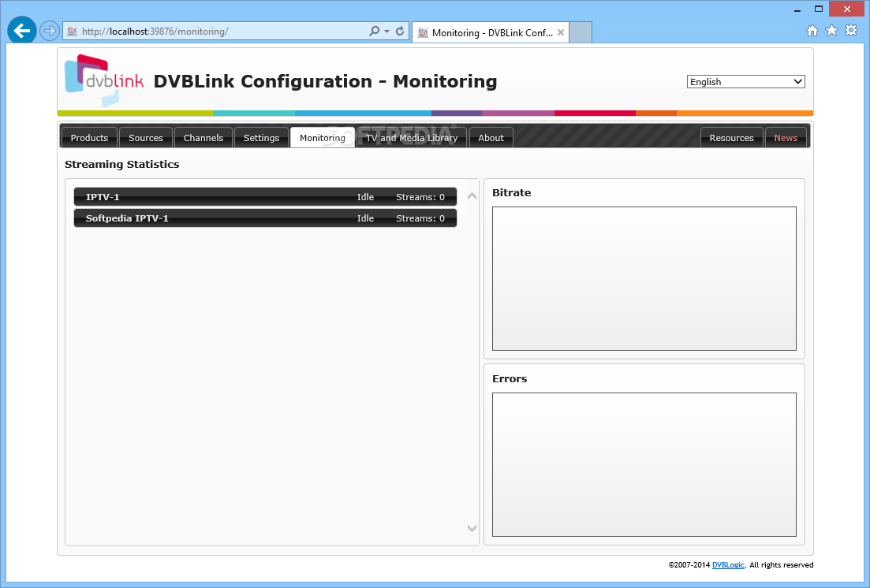870x588 pixels.
Task: Click Streams: 0 of Softpedia IPTV-1
Action: click(420, 218)
